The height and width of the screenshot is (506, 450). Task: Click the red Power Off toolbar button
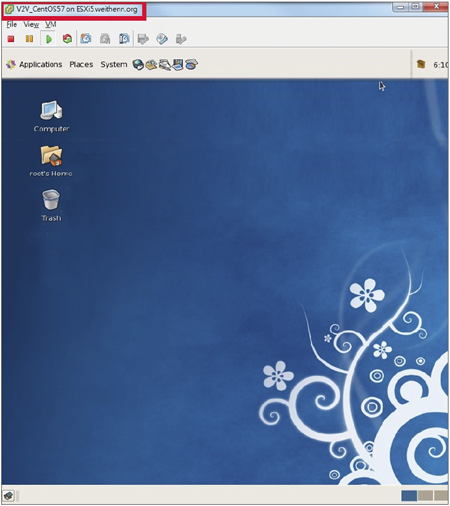point(11,39)
